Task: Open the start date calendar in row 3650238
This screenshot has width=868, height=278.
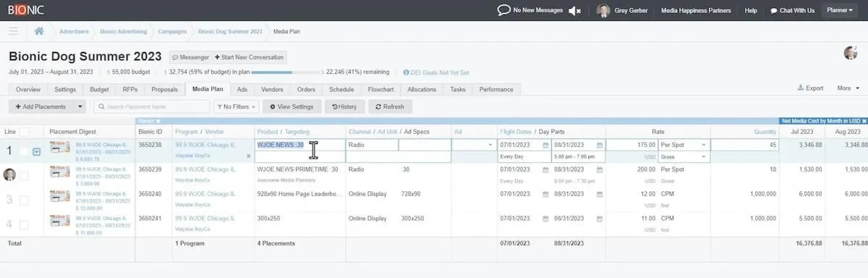Action: [546, 145]
